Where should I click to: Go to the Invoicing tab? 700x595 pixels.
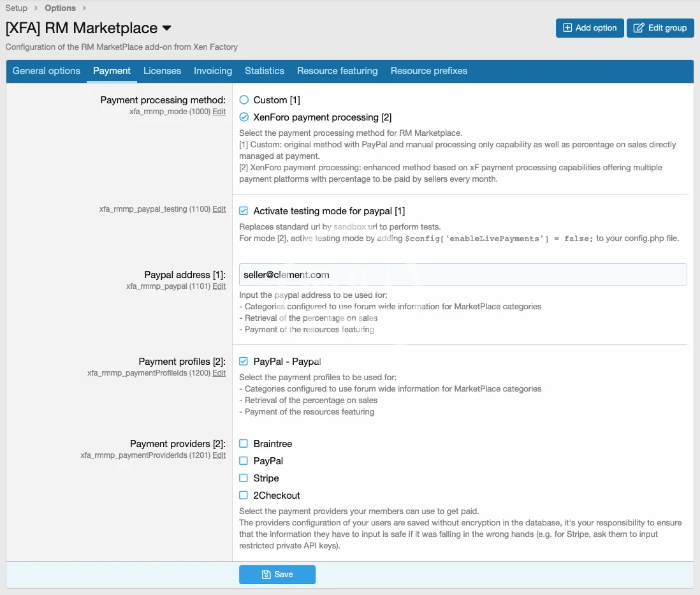(x=213, y=71)
